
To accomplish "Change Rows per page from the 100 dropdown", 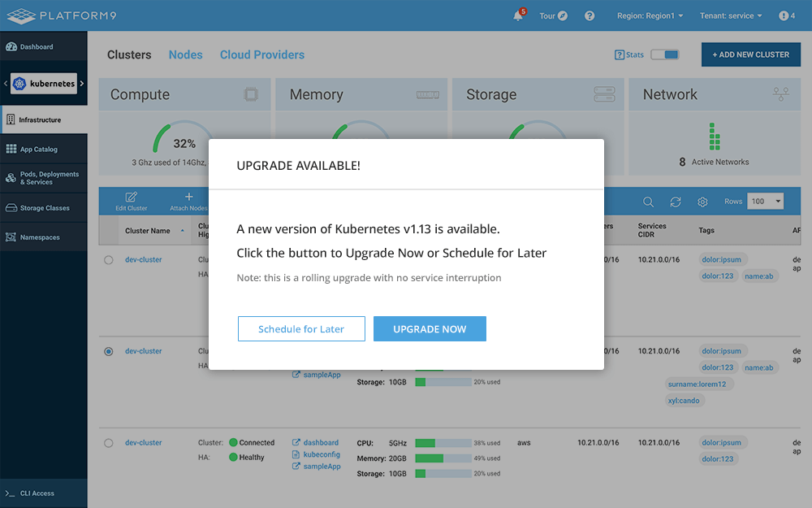I will click(x=764, y=201).
